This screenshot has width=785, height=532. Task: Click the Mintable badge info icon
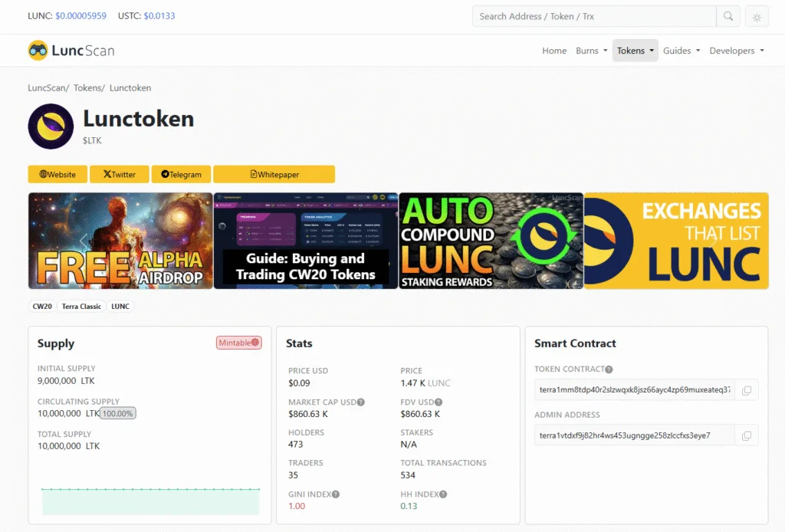click(255, 343)
